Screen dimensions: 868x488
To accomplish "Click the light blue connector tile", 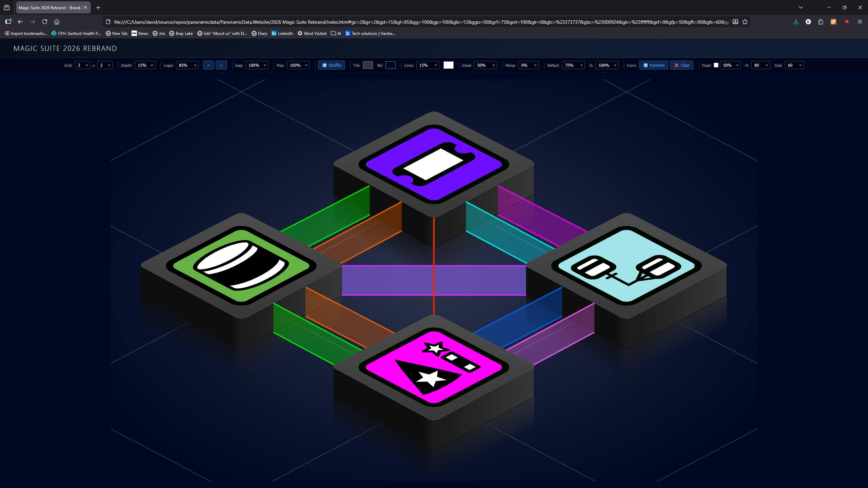I will click(626, 266).
